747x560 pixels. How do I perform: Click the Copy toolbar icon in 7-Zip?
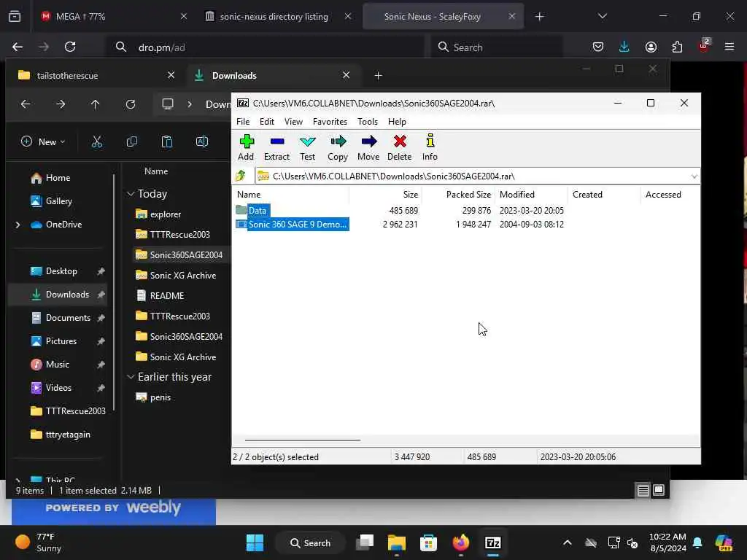tap(338, 147)
